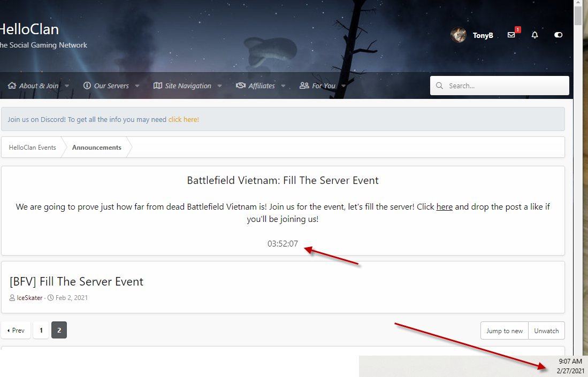Click the map icon beside Site Navigation
This screenshot has height=377, width=588.
coord(158,86)
